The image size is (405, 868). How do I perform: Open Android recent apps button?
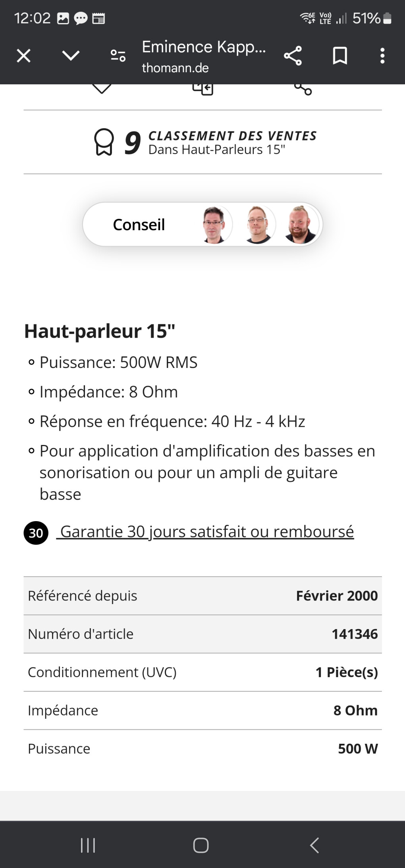coord(88,845)
